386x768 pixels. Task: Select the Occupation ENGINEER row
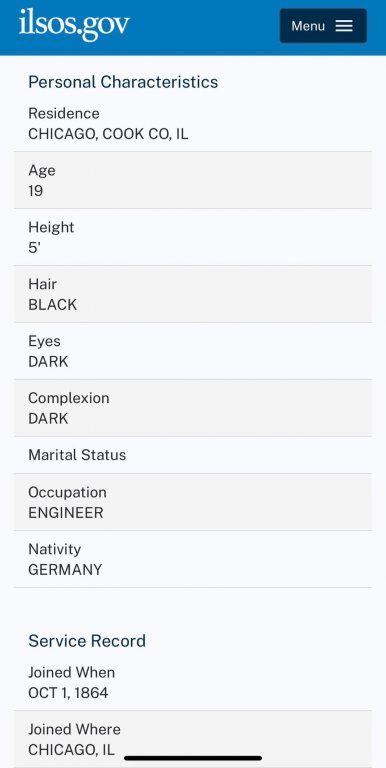193,502
